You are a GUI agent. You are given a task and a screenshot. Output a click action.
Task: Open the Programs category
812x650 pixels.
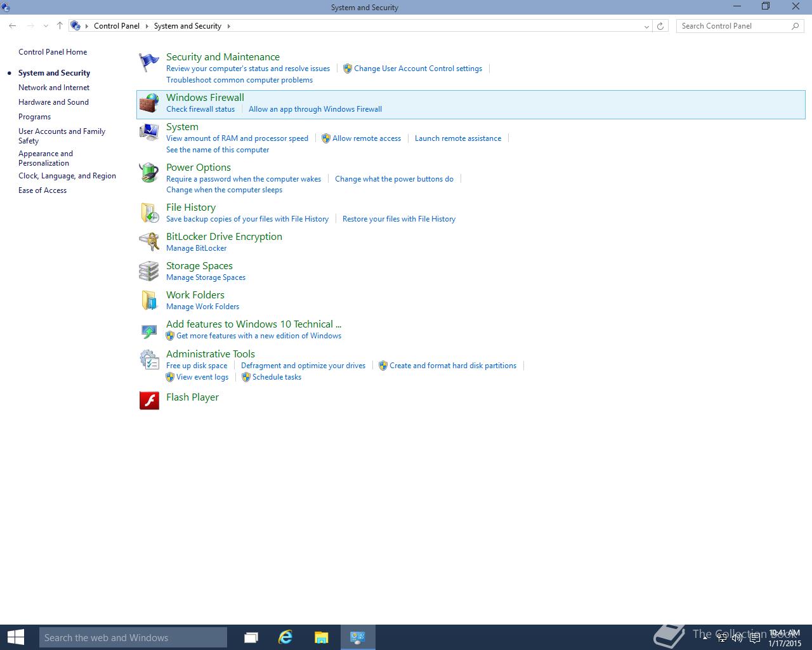pos(34,117)
